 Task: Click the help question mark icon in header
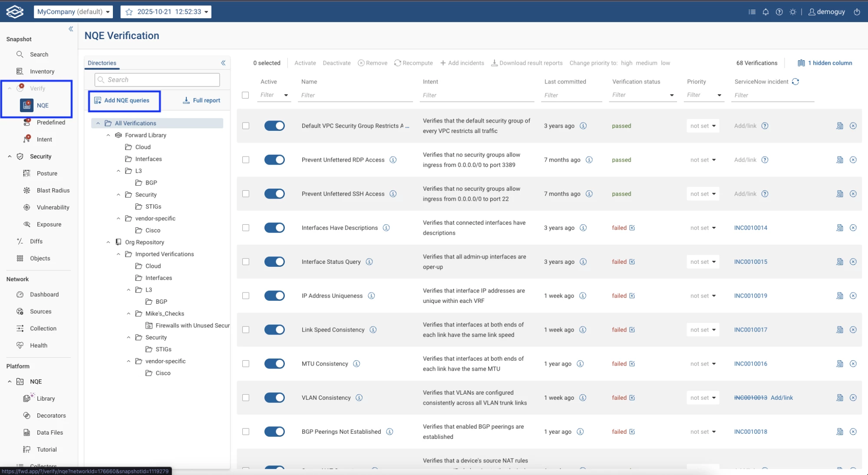[x=779, y=12]
